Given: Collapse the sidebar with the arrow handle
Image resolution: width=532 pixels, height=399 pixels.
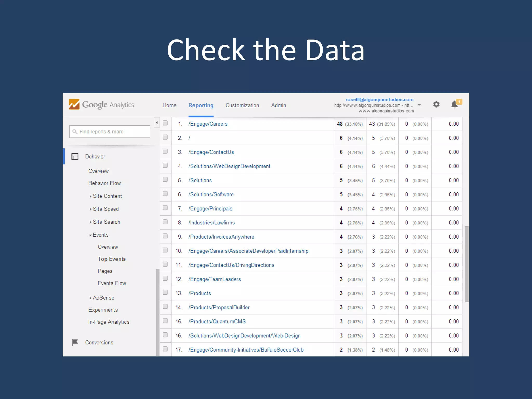Looking at the screenshot, I should 157,123.
